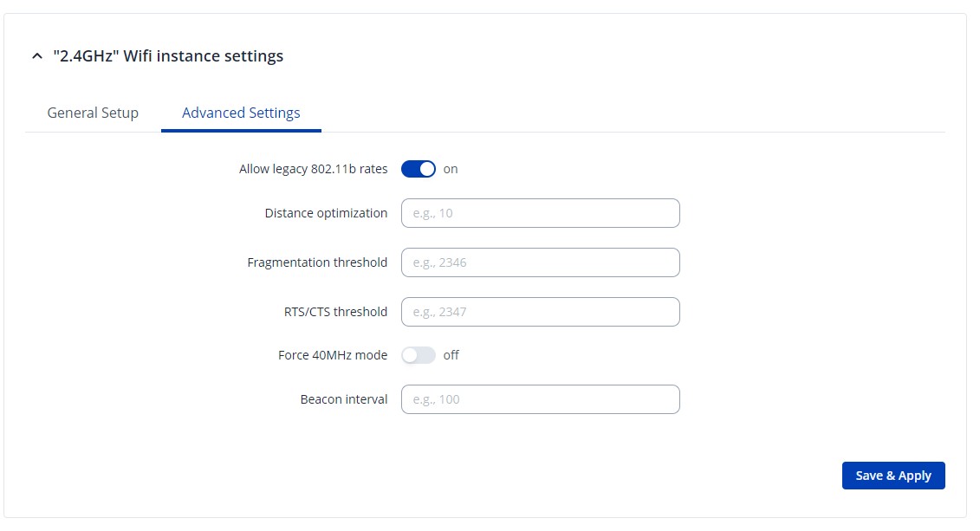Disable Allow legacy 802.11b rates switch
The image size is (980, 531).
click(418, 169)
